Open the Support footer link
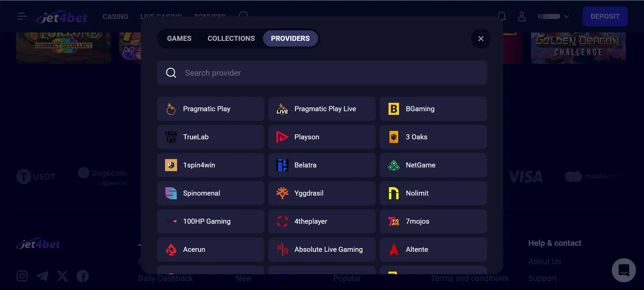The image size is (644, 290). [x=542, y=278]
